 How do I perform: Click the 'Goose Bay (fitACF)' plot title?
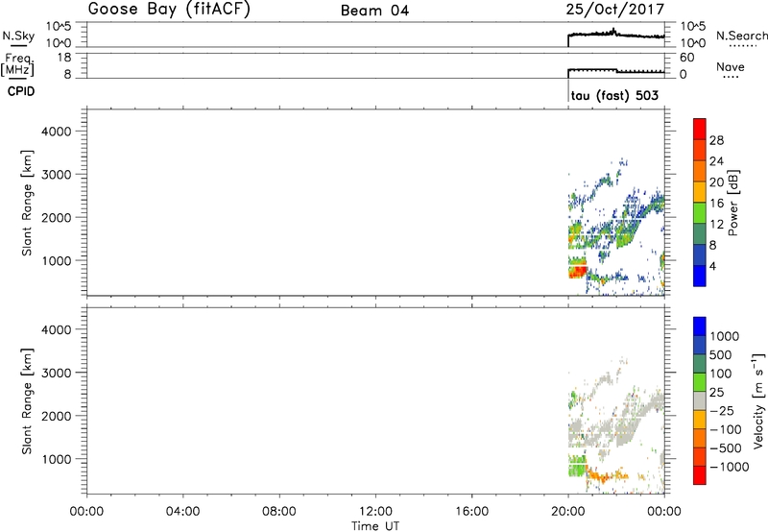pos(169,10)
